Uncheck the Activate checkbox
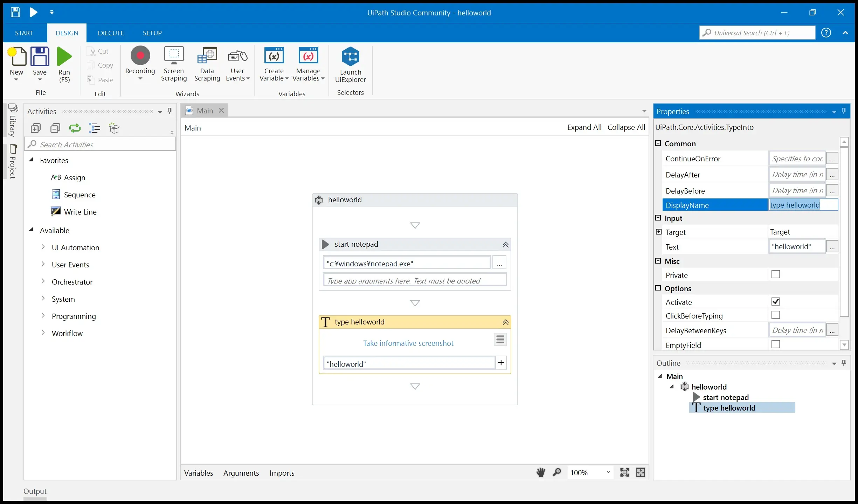The height and width of the screenshot is (504, 858). 776,301
